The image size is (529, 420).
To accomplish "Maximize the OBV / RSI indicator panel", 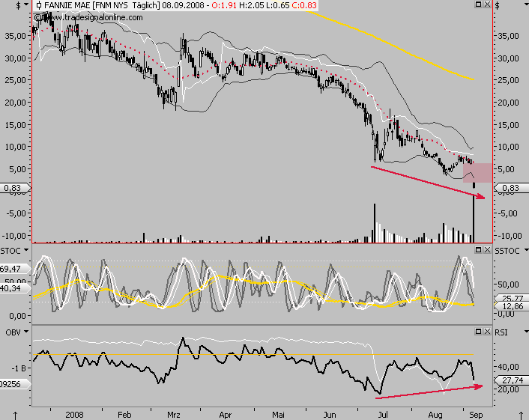I will tap(478, 332).
